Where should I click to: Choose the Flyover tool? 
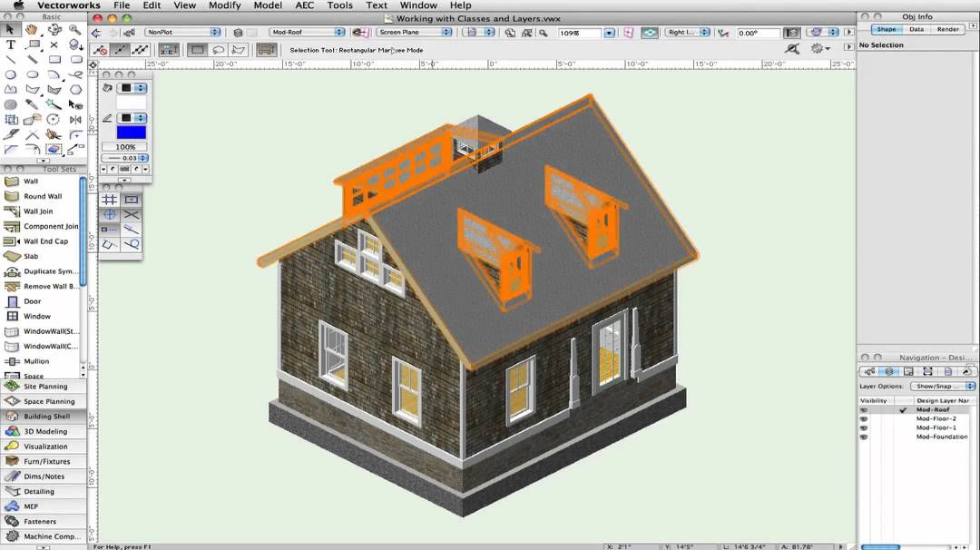pos(54,29)
